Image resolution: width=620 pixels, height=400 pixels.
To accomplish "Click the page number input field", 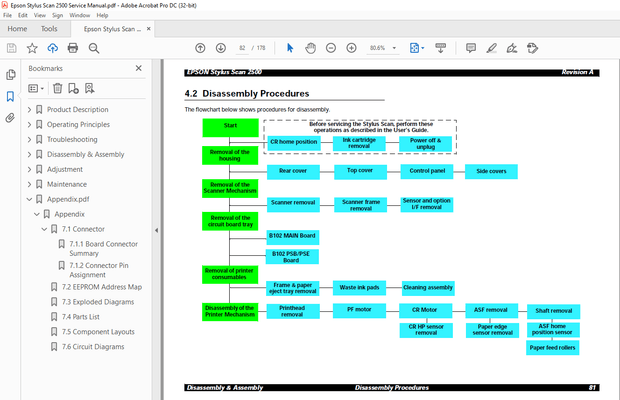I will [x=243, y=48].
